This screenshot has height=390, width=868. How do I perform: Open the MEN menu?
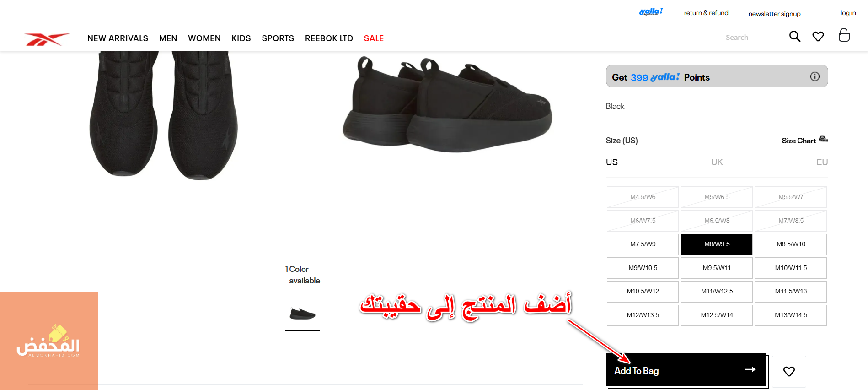click(168, 38)
